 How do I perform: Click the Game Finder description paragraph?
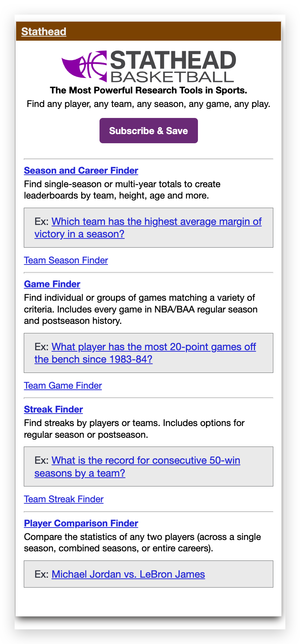(x=140, y=309)
